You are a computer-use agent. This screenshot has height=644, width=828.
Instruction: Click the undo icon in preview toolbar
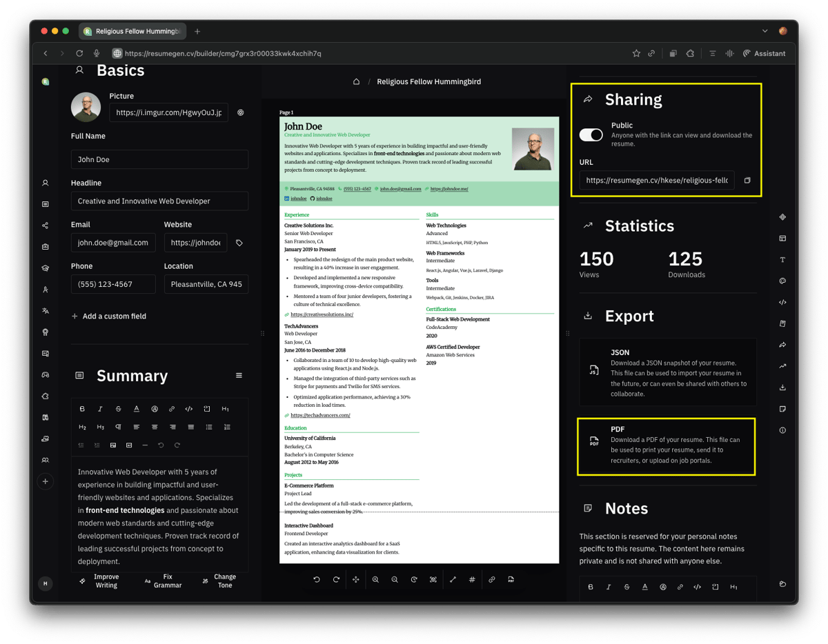pyautogui.click(x=317, y=580)
